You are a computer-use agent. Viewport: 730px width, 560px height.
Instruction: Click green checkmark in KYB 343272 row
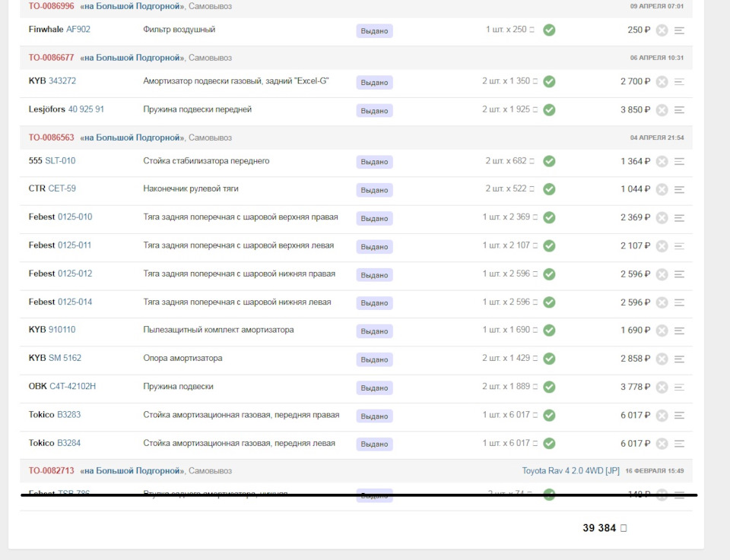[549, 82]
